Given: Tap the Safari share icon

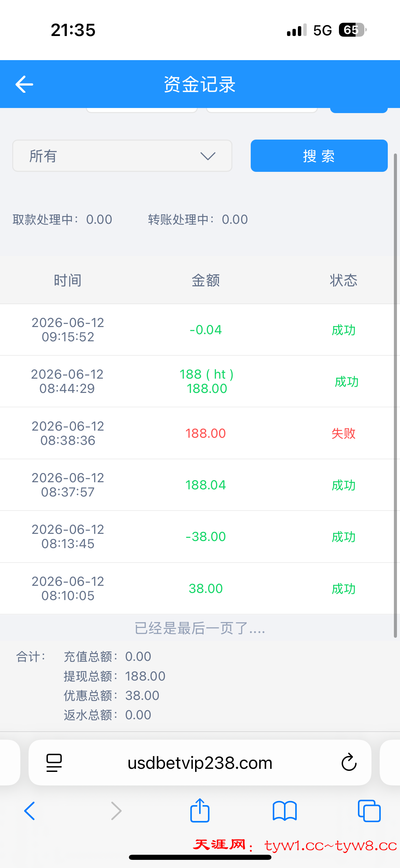Looking at the screenshot, I should [x=200, y=810].
